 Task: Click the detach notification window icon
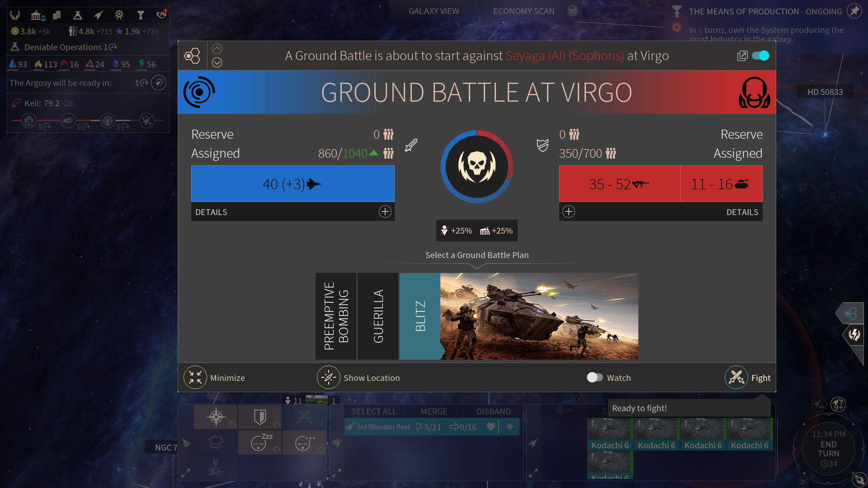click(x=742, y=56)
